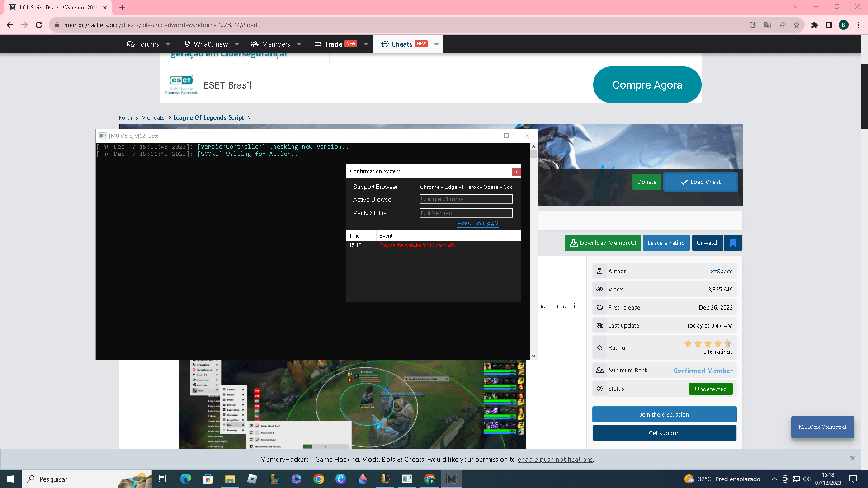Click the enable push notifications link
The width and height of the screenshot is (868, 488).
(555, 459)
